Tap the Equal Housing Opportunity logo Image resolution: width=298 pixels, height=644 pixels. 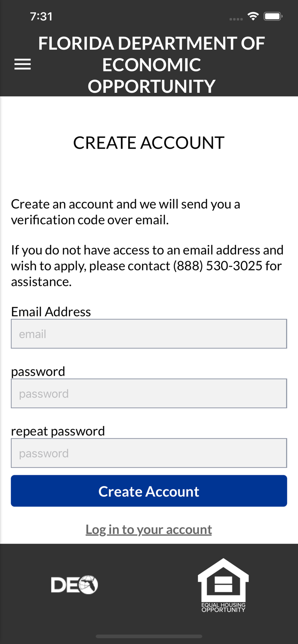[223, 584]
